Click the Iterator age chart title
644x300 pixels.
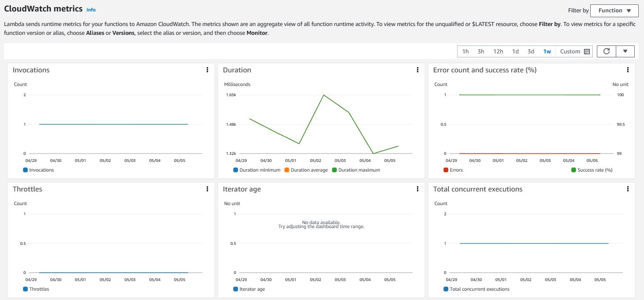(242, 189)
